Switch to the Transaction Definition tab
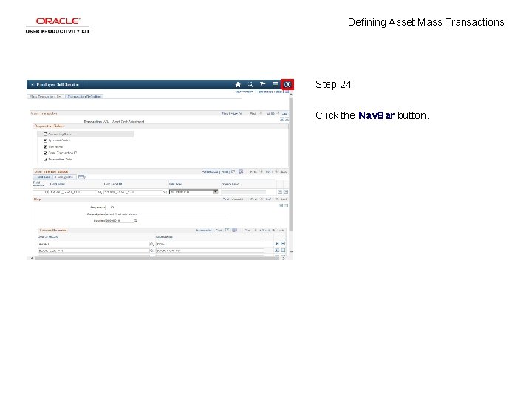This screenshot has width=532, height=399. click(x=84, y=97)
